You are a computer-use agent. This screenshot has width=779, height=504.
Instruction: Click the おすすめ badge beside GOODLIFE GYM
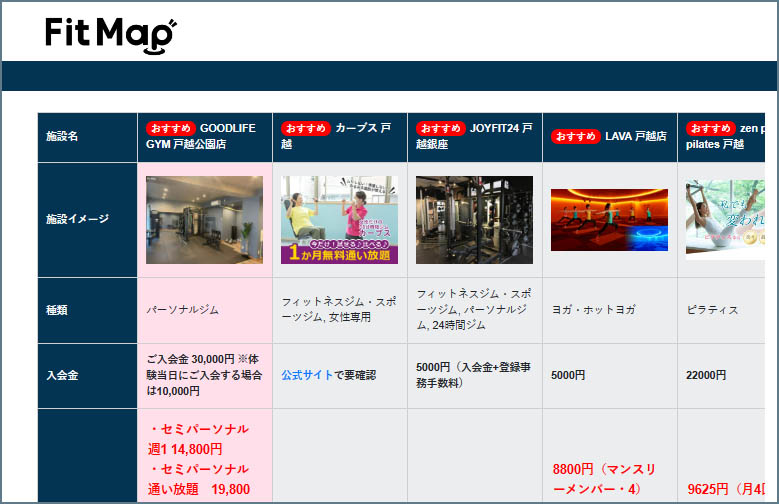tap(170, 128)
